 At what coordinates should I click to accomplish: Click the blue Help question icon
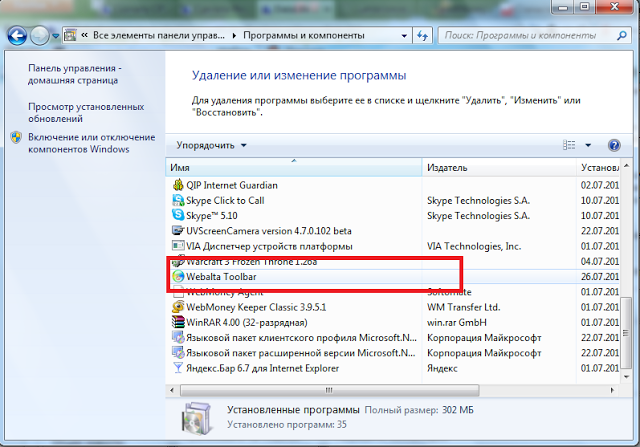tap(614, 145)
